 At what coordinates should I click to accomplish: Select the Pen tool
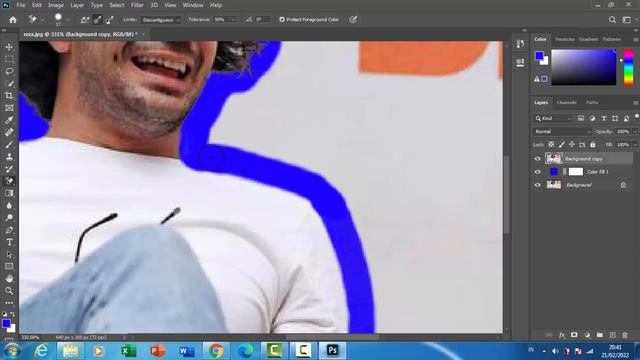coord(9,230)
